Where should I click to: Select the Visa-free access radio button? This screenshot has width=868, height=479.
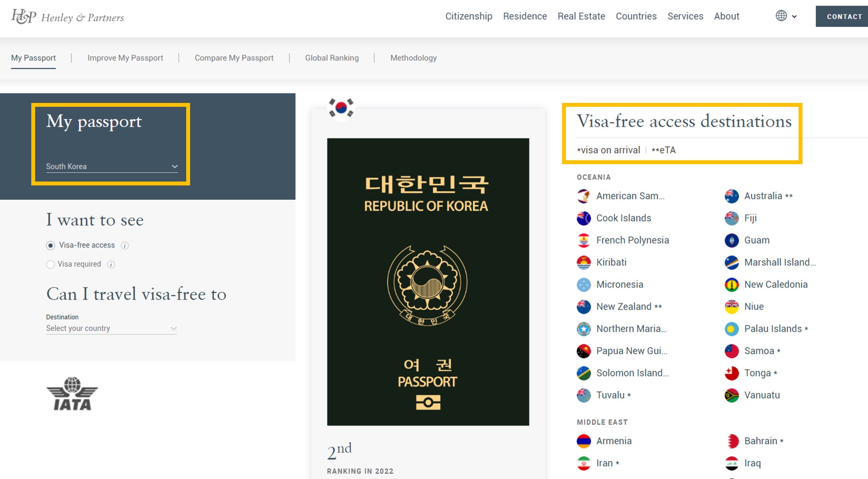(50, 245)
